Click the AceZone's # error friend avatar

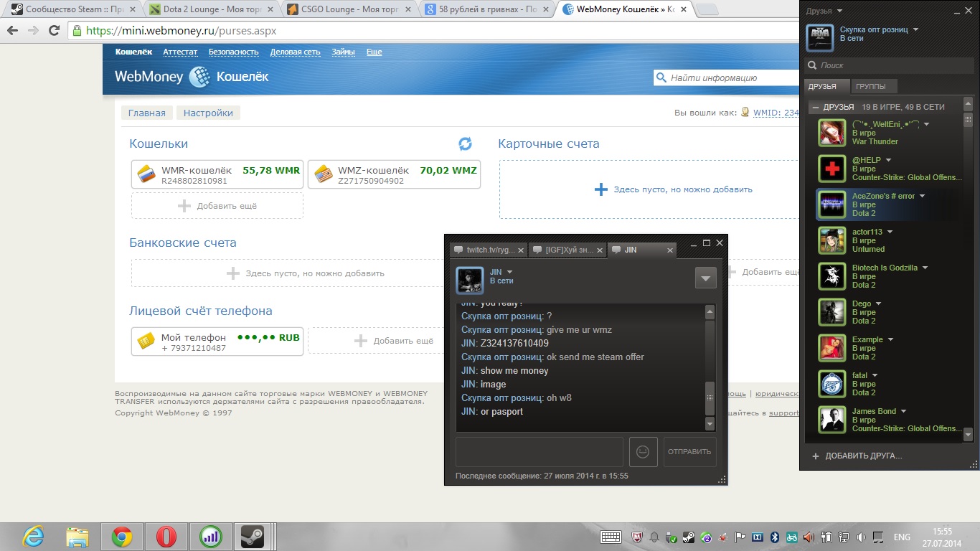[832, 204]
